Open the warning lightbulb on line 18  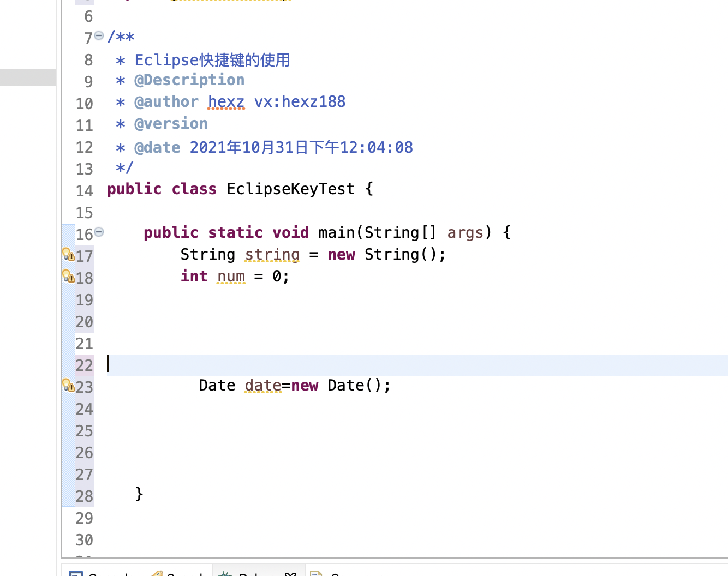pos(68,277)
